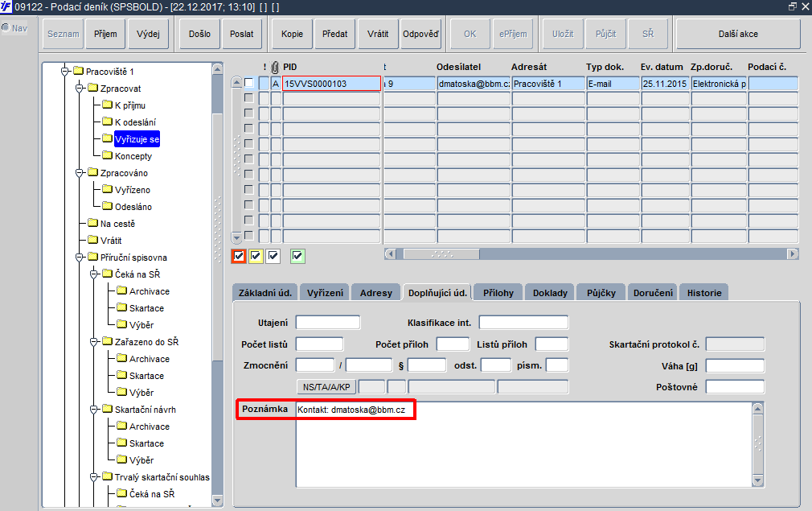Collapse the Příruční spisovna tree node

coord(80,257)
